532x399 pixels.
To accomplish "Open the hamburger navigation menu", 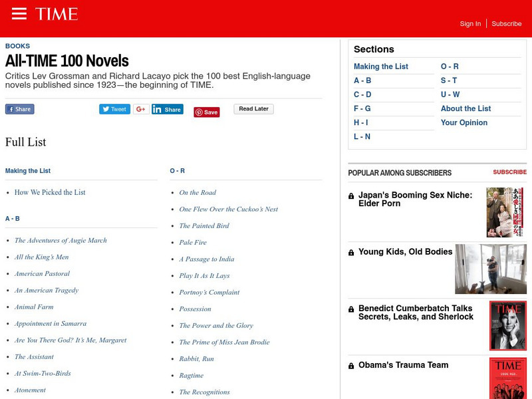I will tap(19, 14).
